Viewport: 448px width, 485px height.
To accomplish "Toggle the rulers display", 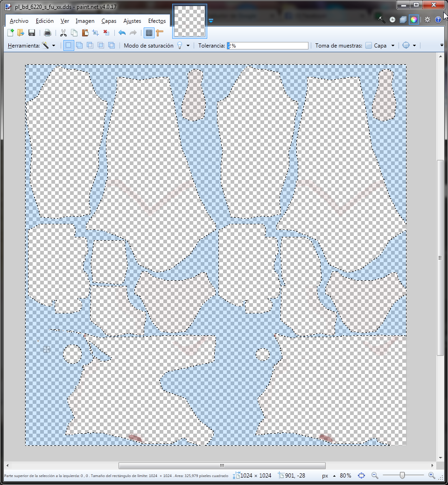I will tap(160, 33).
